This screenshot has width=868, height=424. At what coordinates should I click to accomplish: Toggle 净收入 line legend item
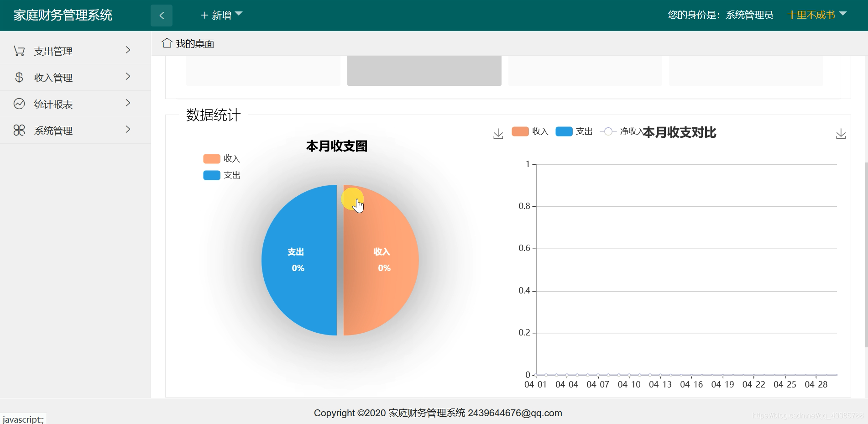pyautogui.click(x=621, y=131)
